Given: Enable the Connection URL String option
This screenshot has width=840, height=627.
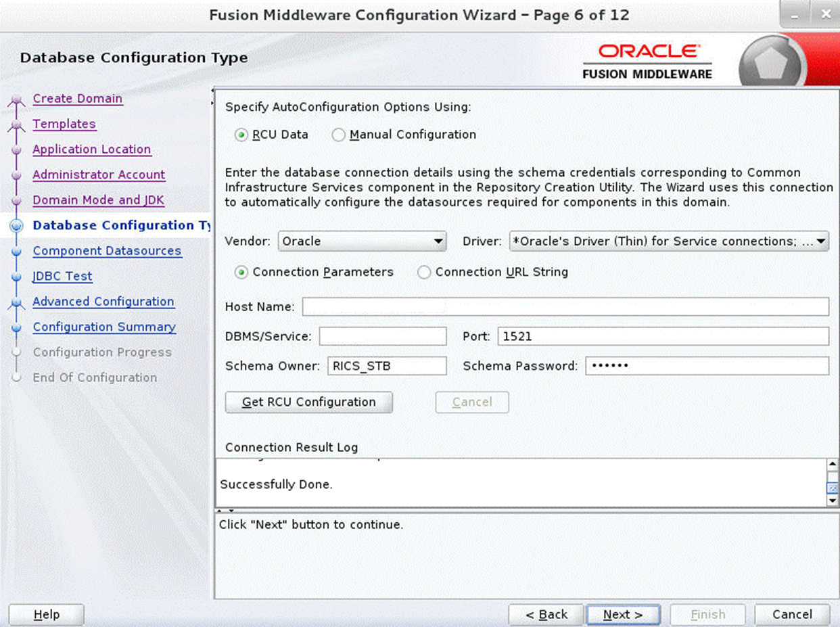Looking at the screenshot, I should pyautogui.click(x=424, y=272).
